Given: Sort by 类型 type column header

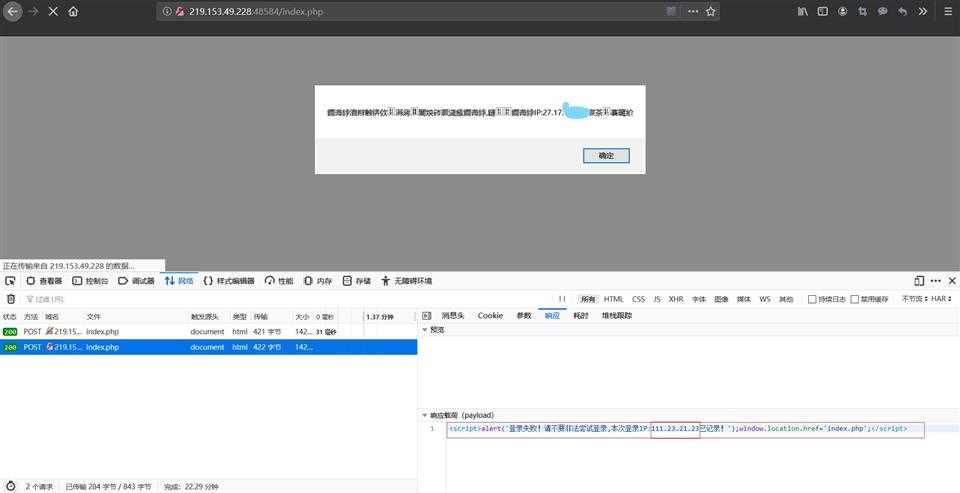Looking at the screenshot, I should tap(239, 317).
